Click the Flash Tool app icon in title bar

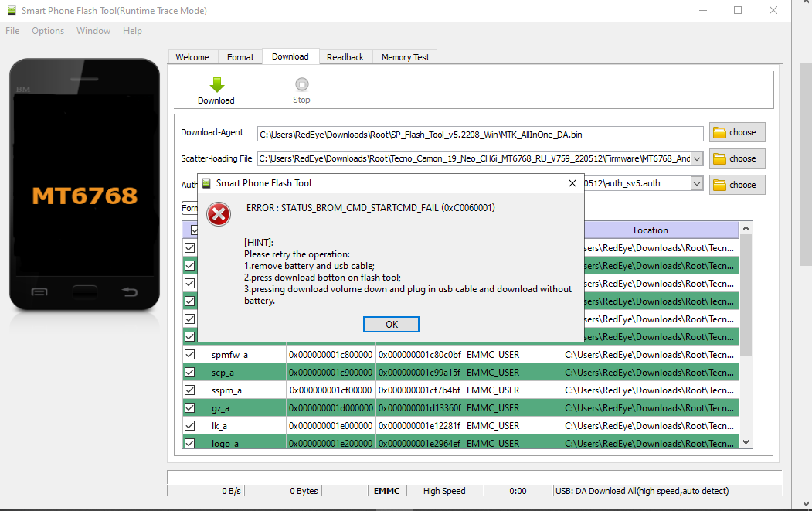pyautogui.click(x=12, y=10)
